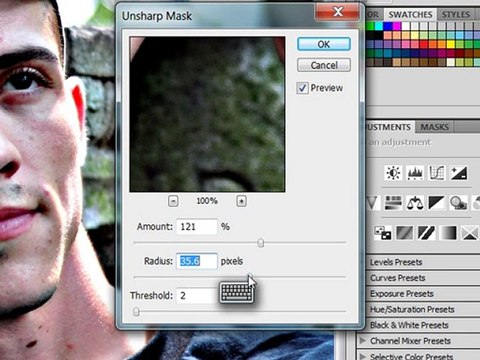Toggle the Preview checkbox
480x360 pixels.
[302, 88]
